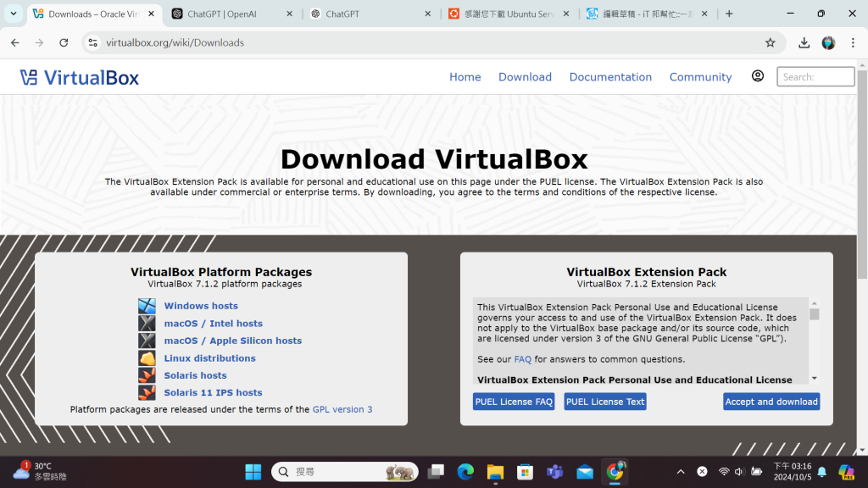Go back to previous page
Image resolution: width=868 pixels, height=488 pixels.
tap(15, 42)
